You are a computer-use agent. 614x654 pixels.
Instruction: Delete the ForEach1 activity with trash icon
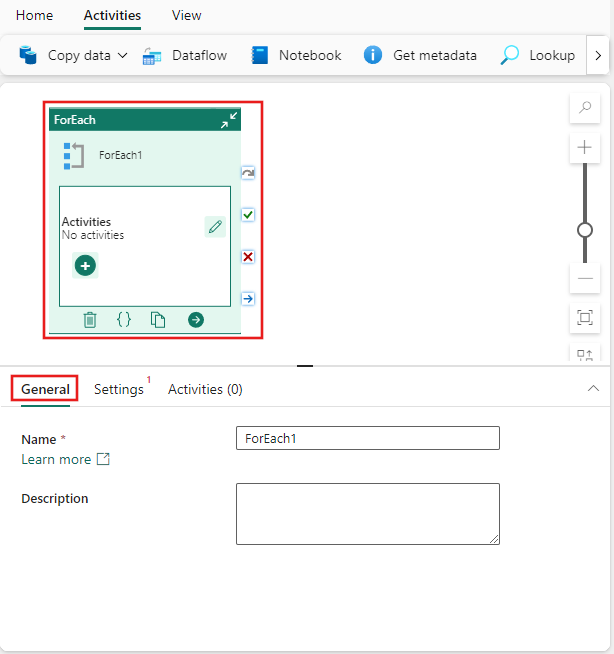(x=90, y=320)
